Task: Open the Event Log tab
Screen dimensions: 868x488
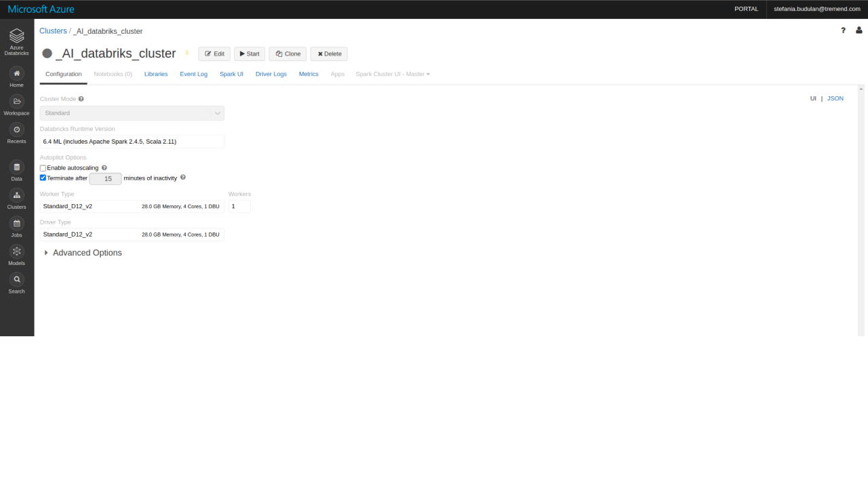Action: click(193, 74)
